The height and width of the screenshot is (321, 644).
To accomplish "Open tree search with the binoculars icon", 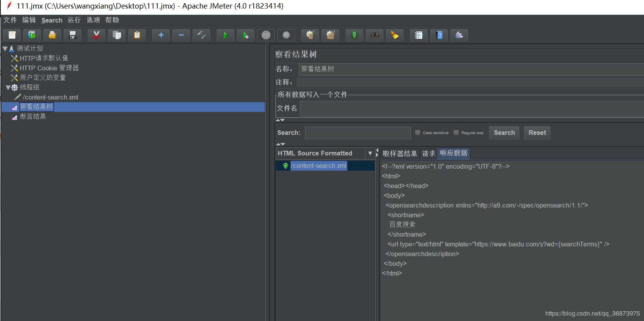I will [x=374, y=35].
